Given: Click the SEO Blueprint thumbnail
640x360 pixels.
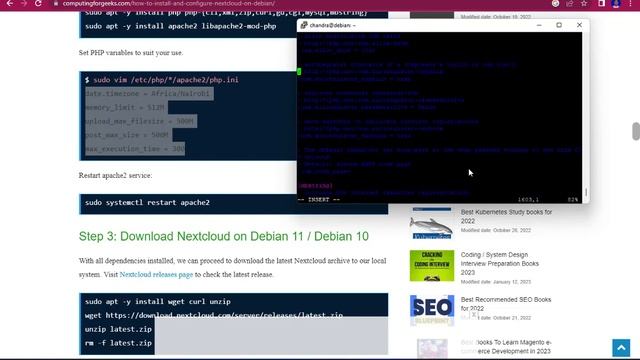Looking at the screenshot, I should tap(432, 310).
